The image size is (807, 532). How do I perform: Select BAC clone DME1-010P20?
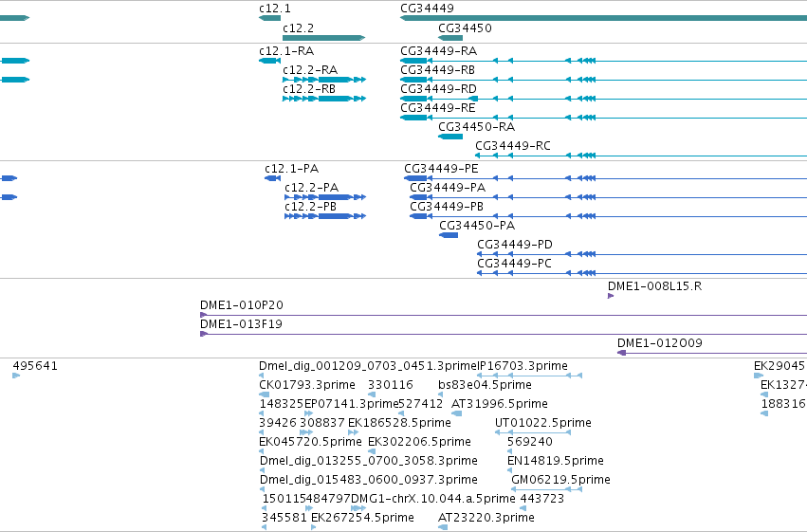(504, 315)
